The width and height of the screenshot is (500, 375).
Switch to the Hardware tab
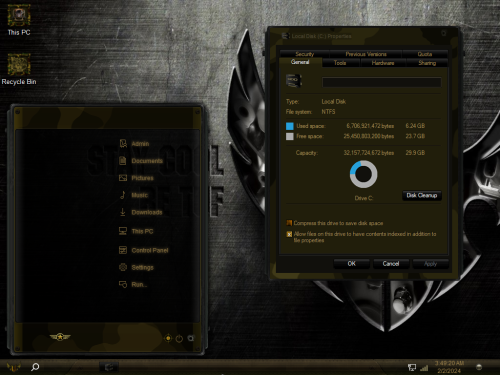pyautogui.click(x=383, y=63)
